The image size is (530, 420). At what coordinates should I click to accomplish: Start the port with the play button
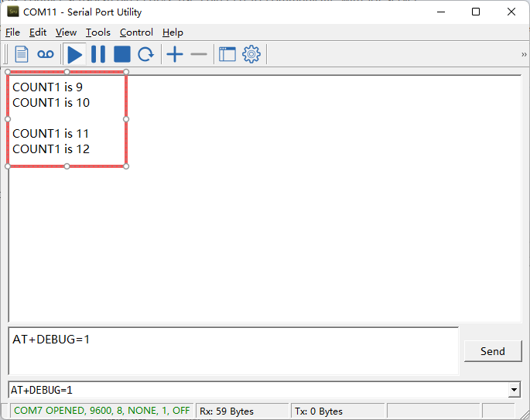pos(75,54)
